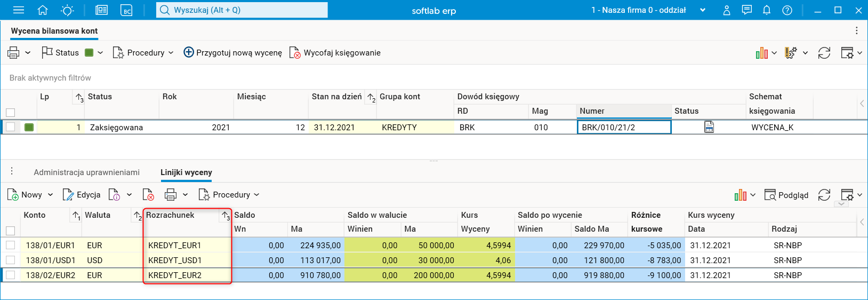Open the notifications bell
The image size is (868, 300).
(x=767, y=10)
